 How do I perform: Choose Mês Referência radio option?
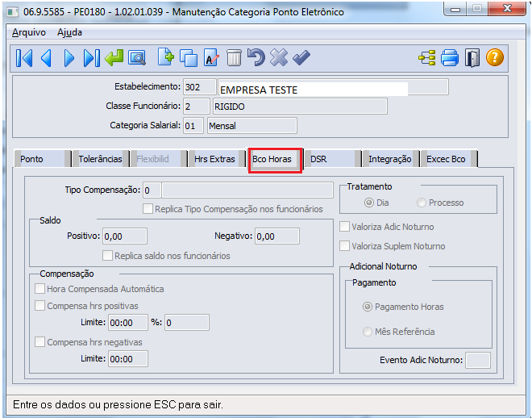pyautogui.click(x=367, y=332)
